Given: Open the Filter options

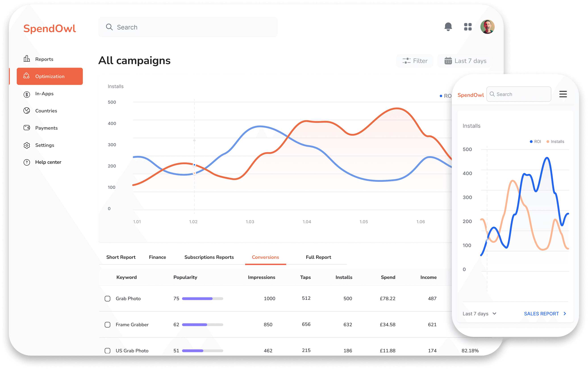Looking at the screenshot, I should point(415,61).
